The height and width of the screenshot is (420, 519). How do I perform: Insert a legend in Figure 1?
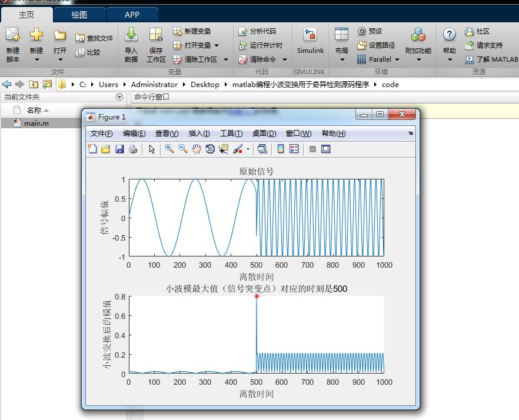[294, 149]
